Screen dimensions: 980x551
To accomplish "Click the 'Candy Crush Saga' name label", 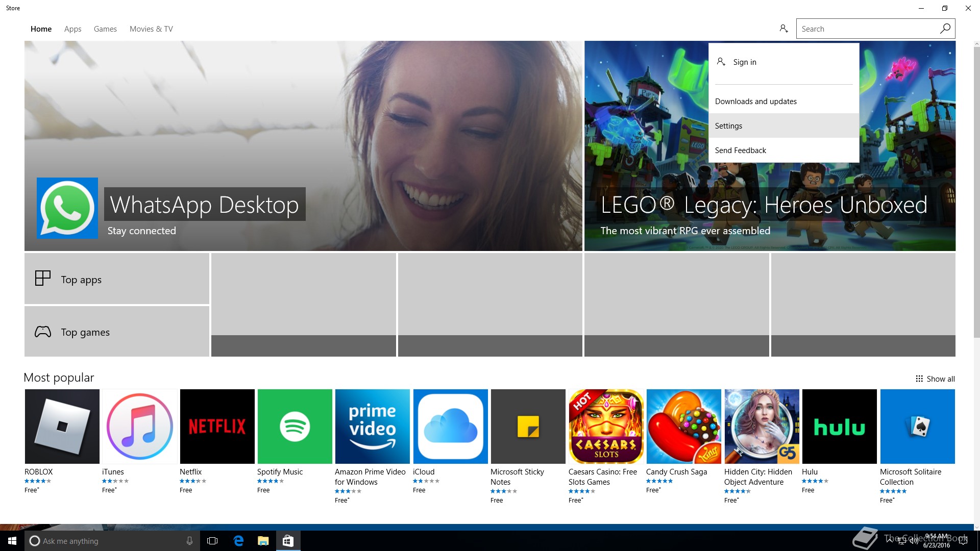I will pos(676,472).
